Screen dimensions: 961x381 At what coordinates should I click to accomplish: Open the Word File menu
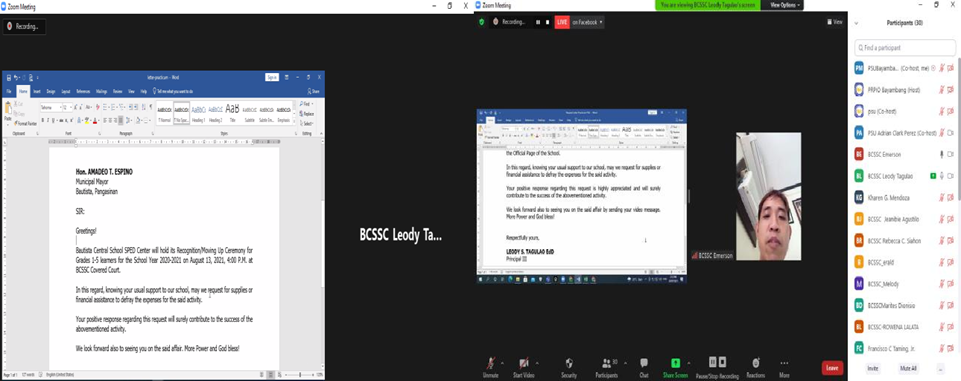9,91
